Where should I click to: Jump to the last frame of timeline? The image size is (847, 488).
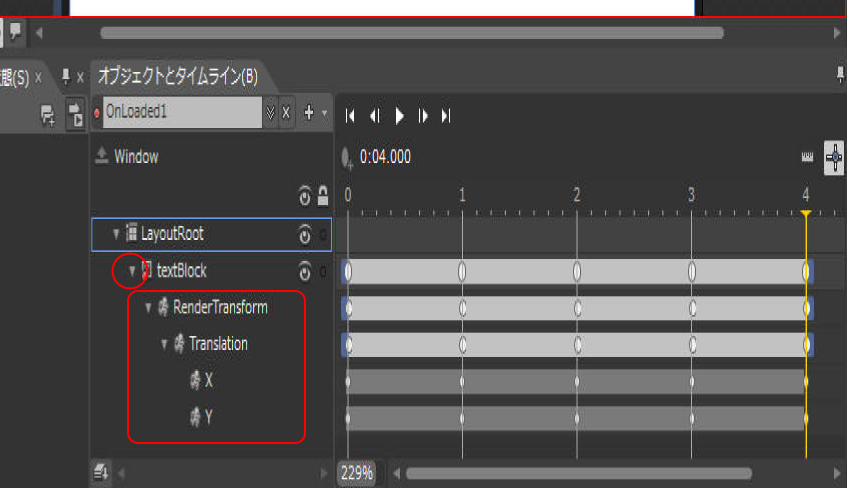pyautogui.click(x=446, y=116)
